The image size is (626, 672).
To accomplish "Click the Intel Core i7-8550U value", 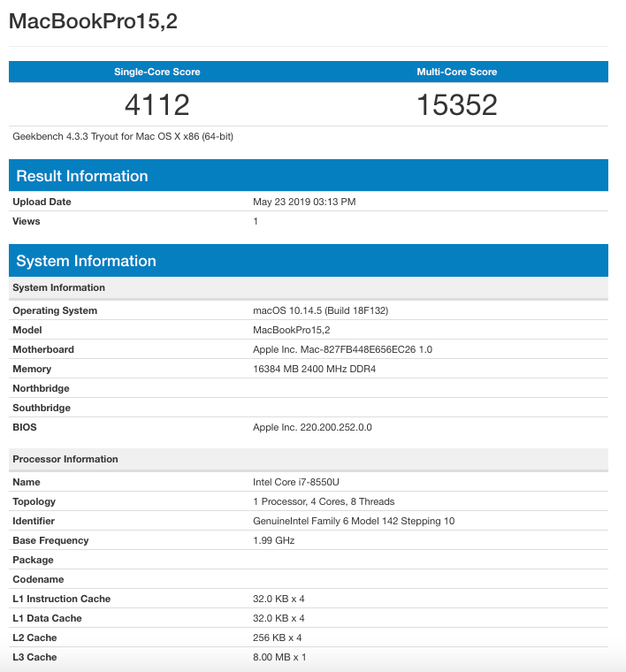I will point(296,482).
